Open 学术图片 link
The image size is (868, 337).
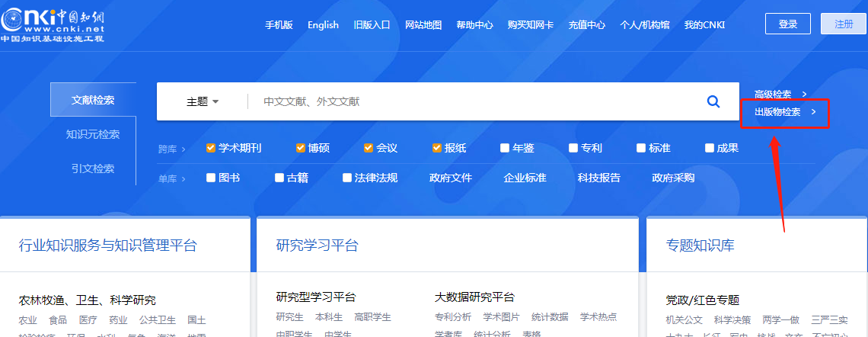pyautogui.click(x=502, y=317)
